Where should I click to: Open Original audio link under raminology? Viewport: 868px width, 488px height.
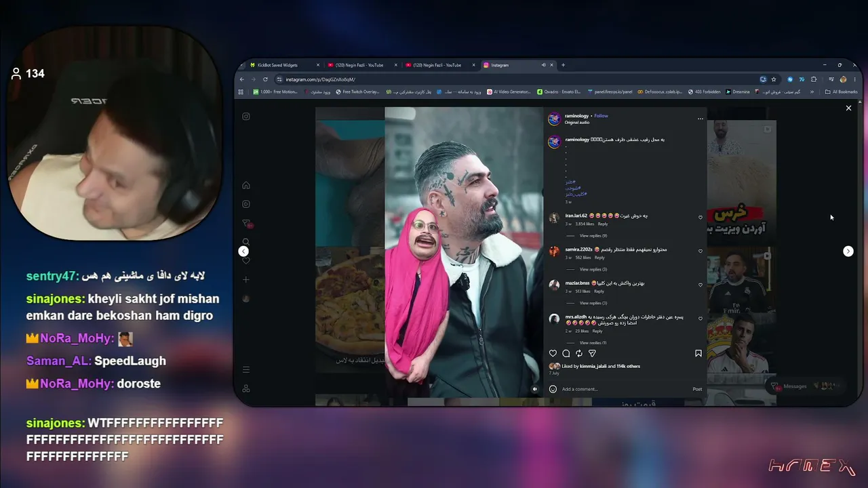coord(577,123)
